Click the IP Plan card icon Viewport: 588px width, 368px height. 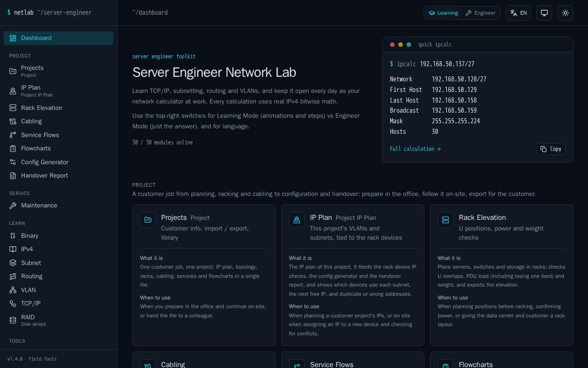coord(297,220)
